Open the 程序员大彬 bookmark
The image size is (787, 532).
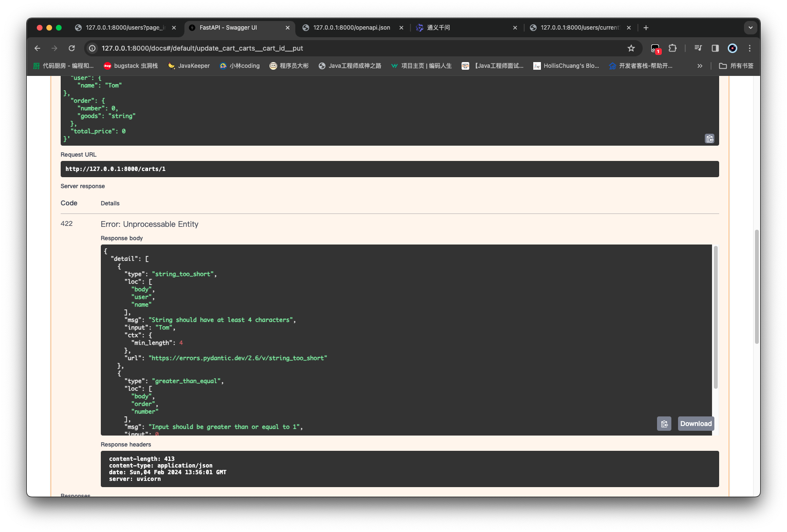tap(289, 66)
